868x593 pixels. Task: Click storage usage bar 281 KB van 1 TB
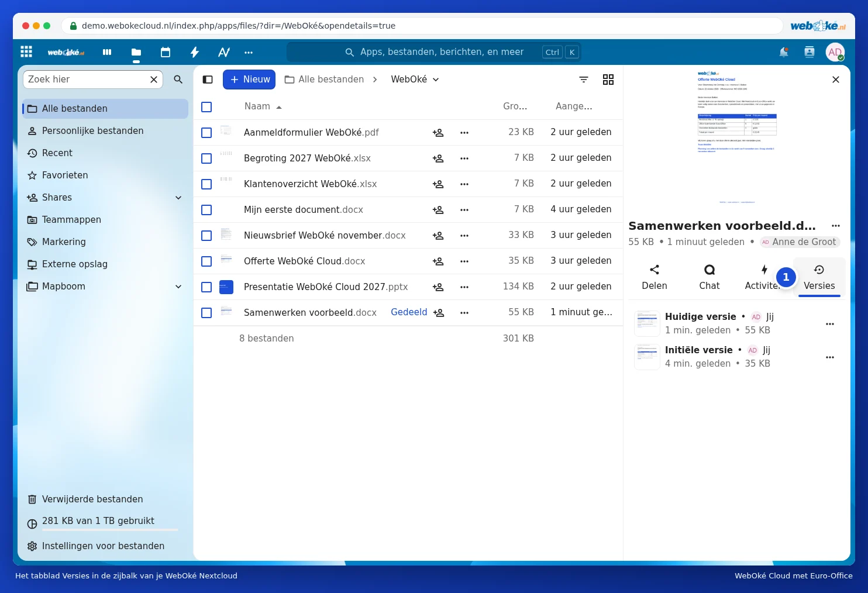point(105,523)
